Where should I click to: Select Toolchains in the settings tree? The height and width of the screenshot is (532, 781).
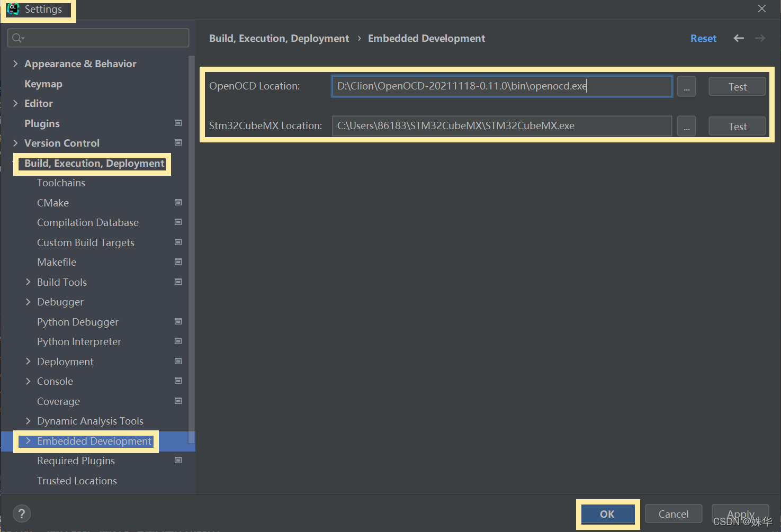(61, 183)
